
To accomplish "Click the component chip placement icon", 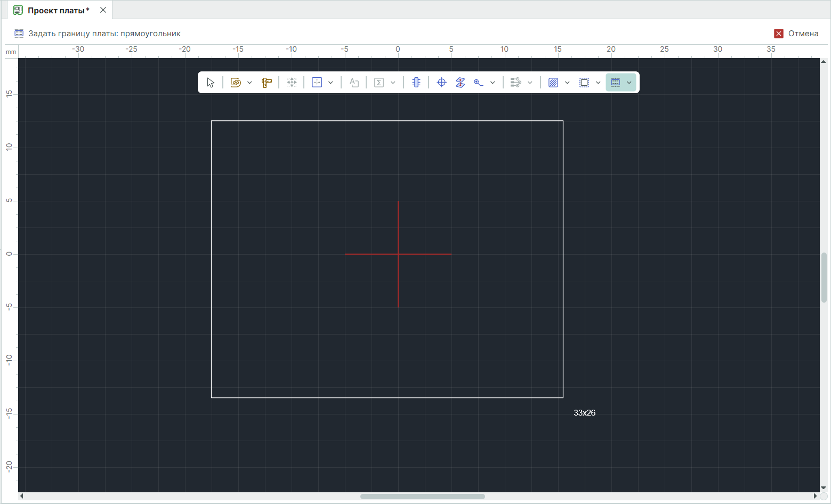I will 416,83.
